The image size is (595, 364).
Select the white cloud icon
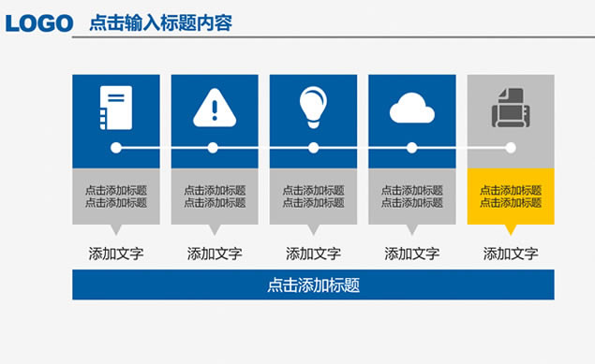(x=411, y=108)
